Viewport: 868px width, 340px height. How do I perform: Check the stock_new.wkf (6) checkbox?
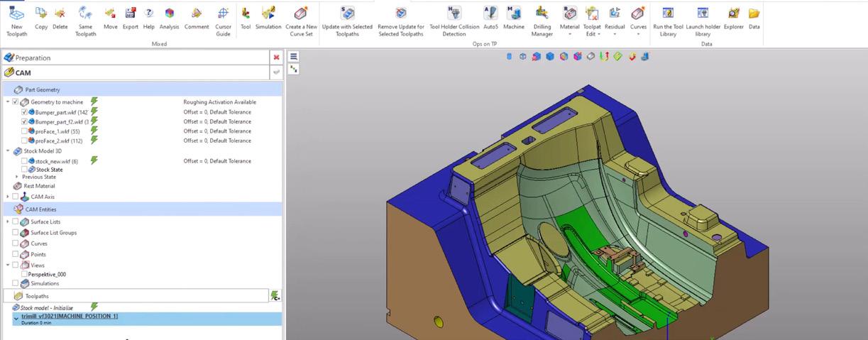tap(25, 161)
